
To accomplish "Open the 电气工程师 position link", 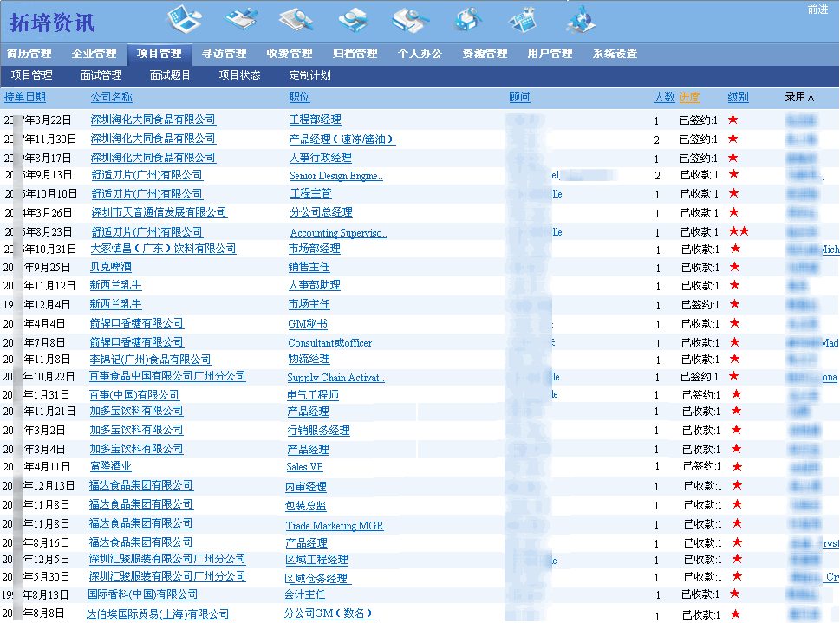I will point(313,395).
